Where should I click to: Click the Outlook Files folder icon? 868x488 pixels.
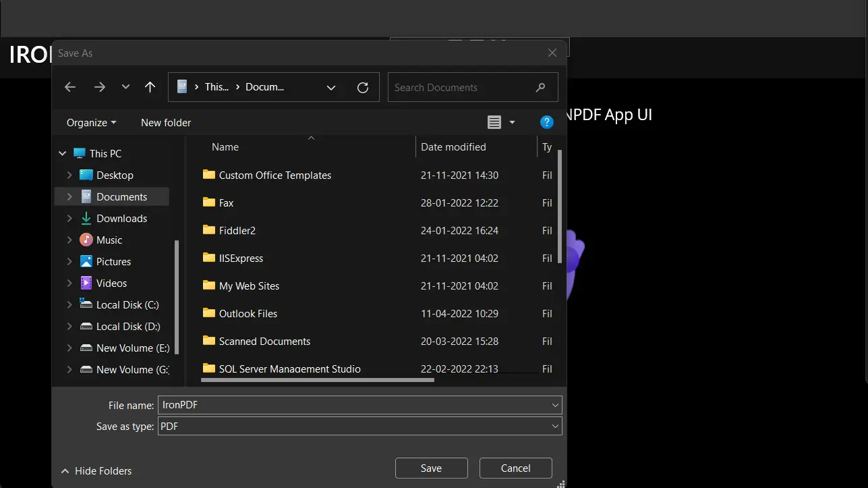[x=208, y=313]
